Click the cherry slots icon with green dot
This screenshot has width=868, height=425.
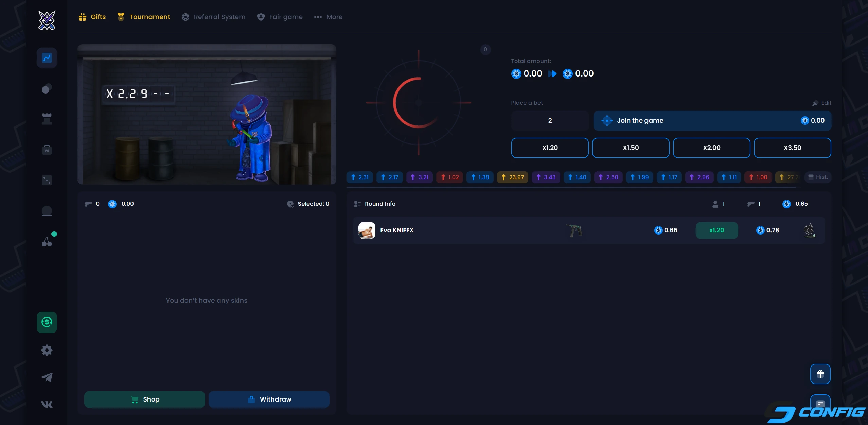[x=47, y=241]
